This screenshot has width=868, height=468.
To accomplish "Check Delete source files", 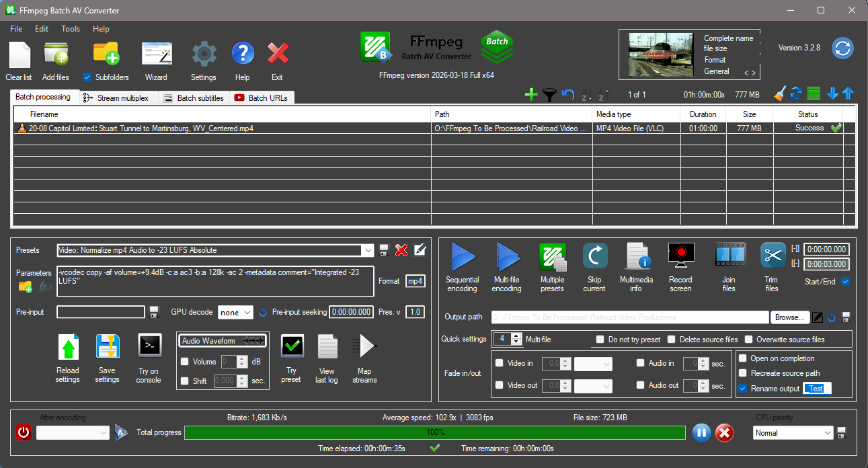I will pos(672,340).
